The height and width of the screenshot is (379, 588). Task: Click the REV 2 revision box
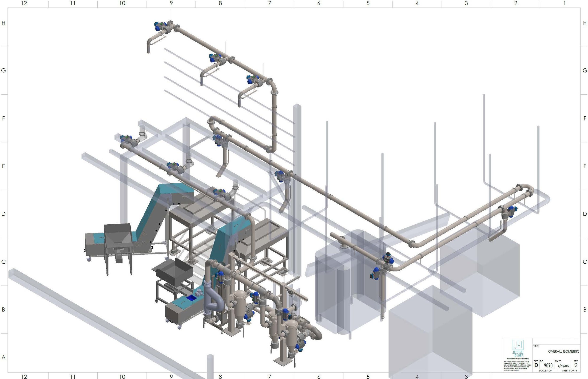(576, 365)
